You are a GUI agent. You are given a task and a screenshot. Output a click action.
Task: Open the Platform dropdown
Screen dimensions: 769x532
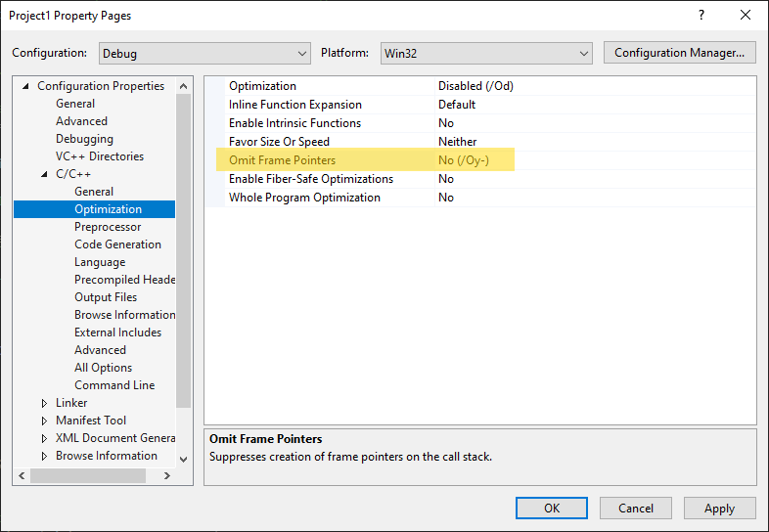(x=485, y=53)
